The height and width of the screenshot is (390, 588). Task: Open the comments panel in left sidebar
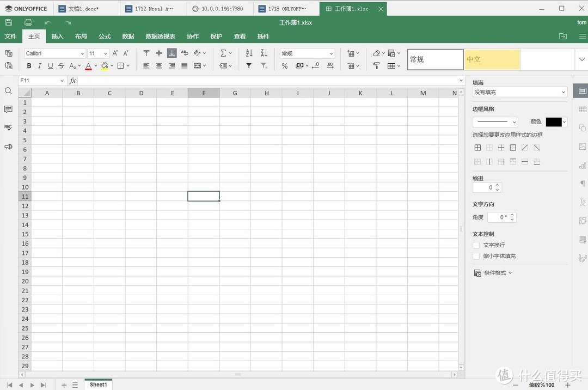coord(8,109)
